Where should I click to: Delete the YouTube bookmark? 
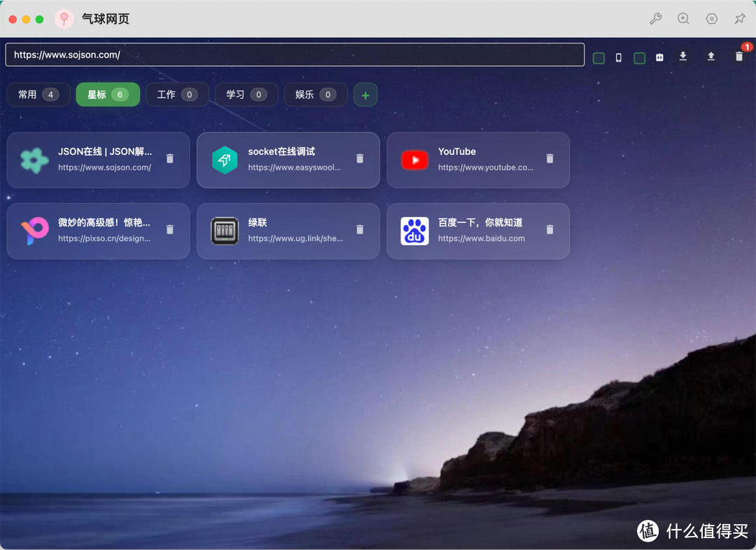click(x=549, y=158)
